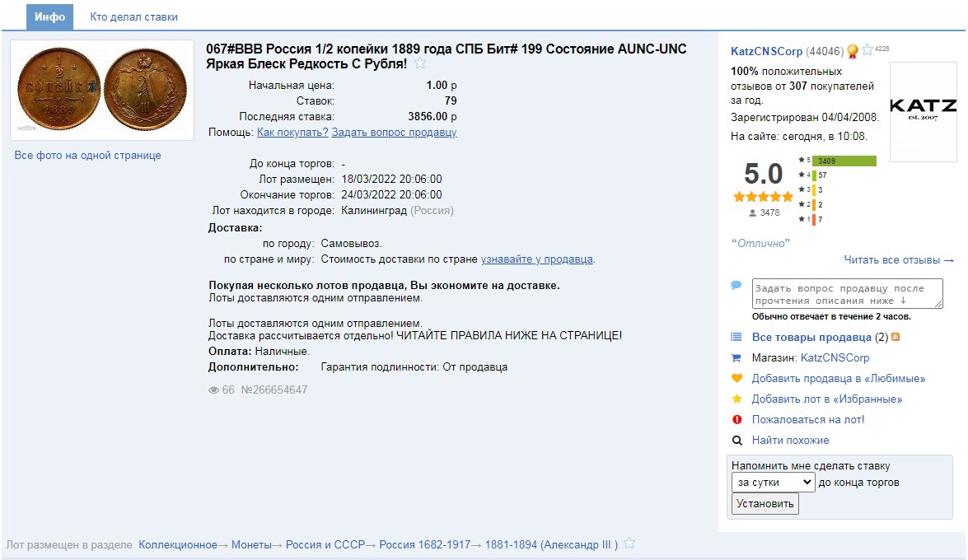
Task: Click the 'Читать все отзывы' link
Action: click(x=898, y=260)
